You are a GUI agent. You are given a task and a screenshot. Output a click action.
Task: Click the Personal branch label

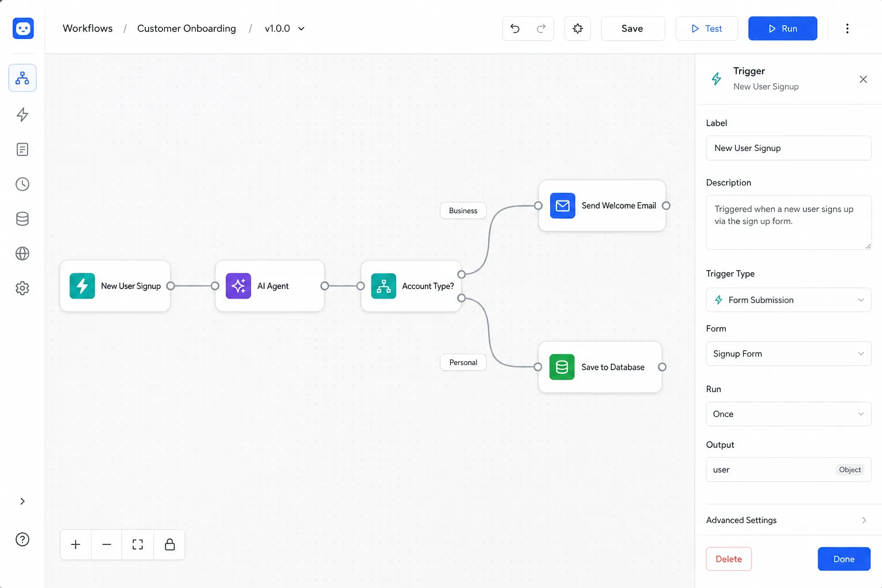(463, 362)
